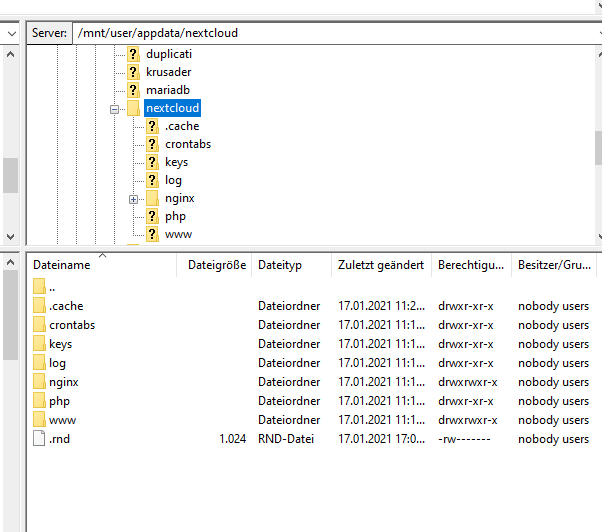Sort by Besitzer/Gruppe column header
Image resolution: width=602 pixels, height=532 pixels.
554,265
